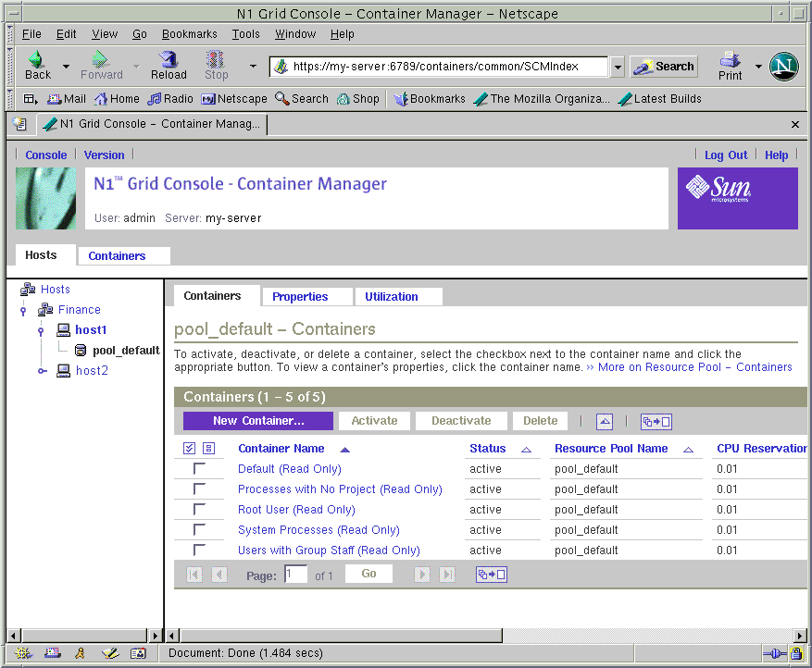Expand the host2 tree node
Image resolution: width=812 pixels, height=668 pixels.
(43, 370)
